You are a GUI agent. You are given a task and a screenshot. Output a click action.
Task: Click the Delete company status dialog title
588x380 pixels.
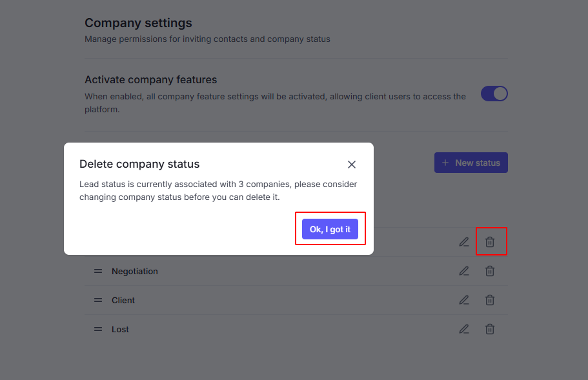139,164
